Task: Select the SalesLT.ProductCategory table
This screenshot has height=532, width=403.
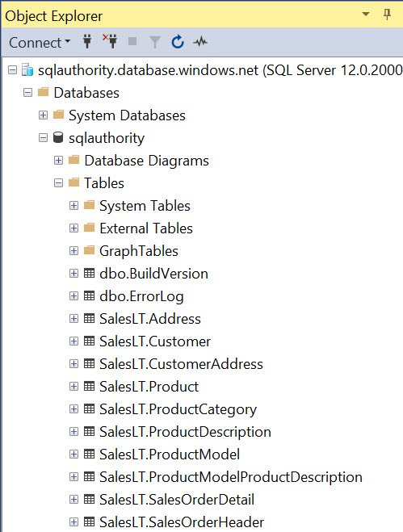Action: pos(178,409)
